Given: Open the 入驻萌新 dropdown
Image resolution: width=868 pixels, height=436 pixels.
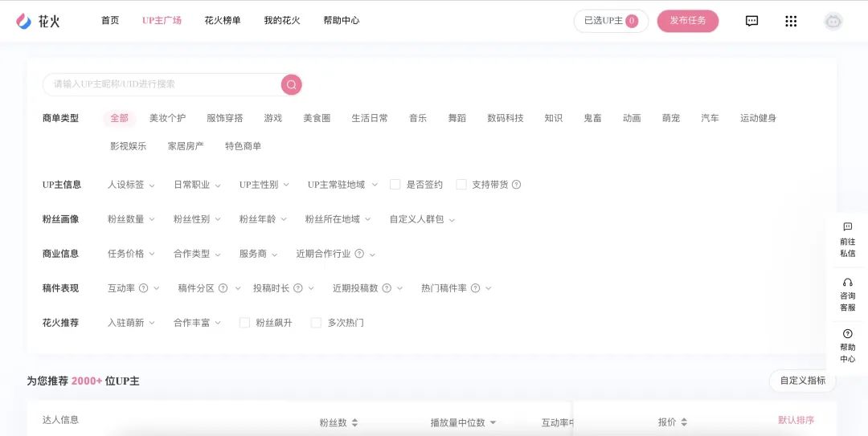Looking at the screenshot, I should (x=131, y=323).
